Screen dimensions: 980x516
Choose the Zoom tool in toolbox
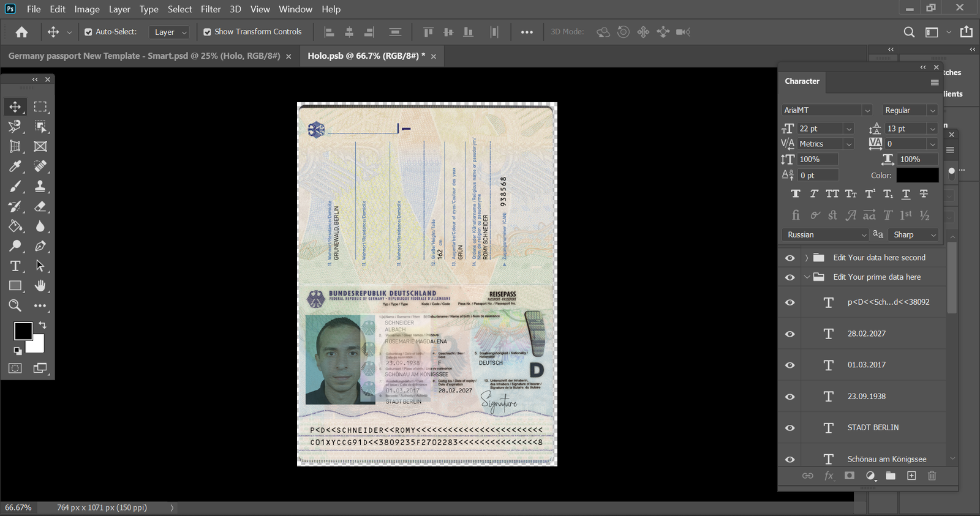coord(15,306)
